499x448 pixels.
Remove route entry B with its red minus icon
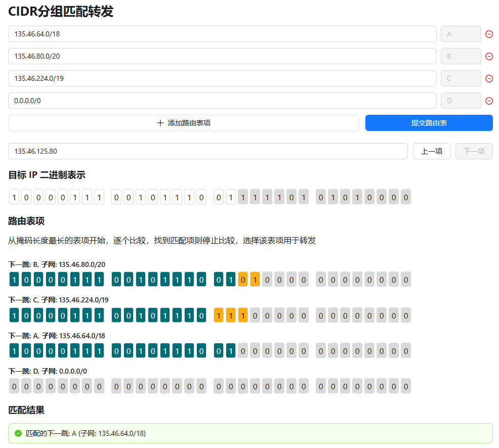pos(489,56)
